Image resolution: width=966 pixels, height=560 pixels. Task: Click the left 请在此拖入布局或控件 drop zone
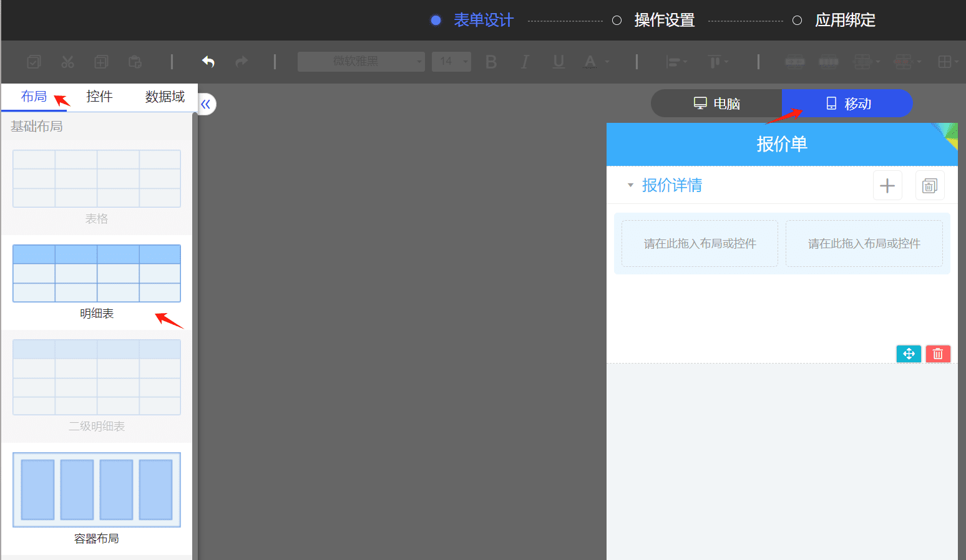tap(700, 244)
